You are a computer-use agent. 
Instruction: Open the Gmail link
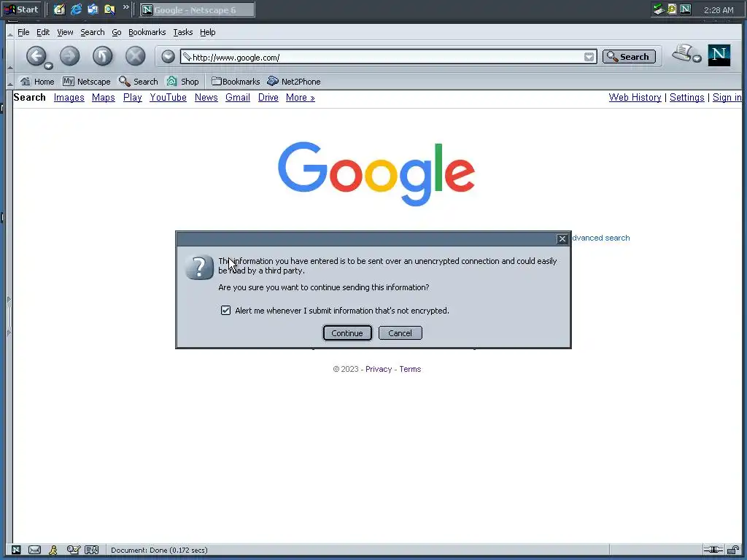[x=238, y=98]
